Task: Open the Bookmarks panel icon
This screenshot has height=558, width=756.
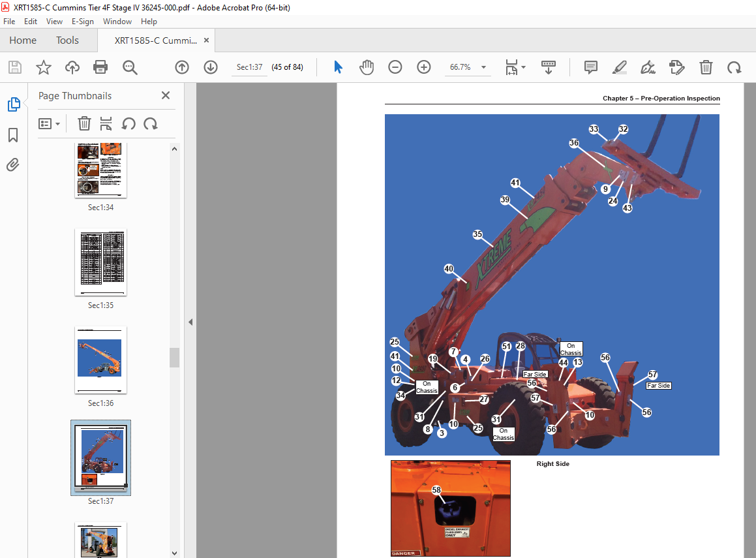Action: [x=13, y=135]
